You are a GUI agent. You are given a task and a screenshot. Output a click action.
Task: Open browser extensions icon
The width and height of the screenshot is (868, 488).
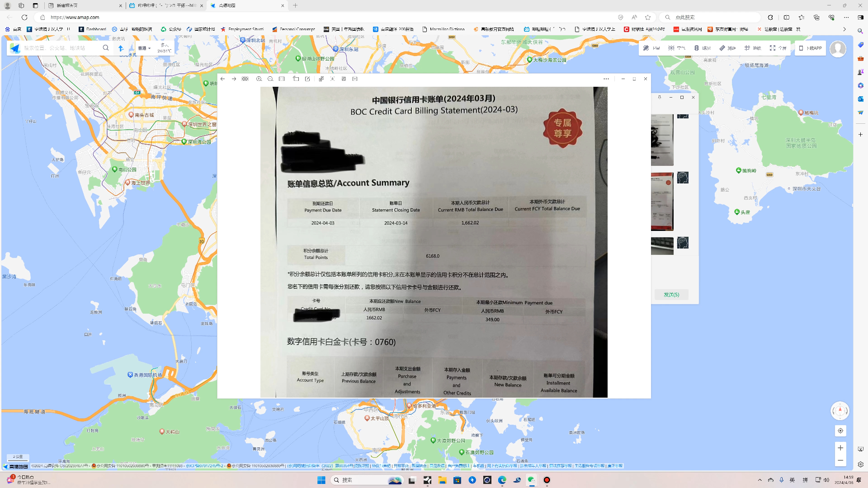pos(770,17)
